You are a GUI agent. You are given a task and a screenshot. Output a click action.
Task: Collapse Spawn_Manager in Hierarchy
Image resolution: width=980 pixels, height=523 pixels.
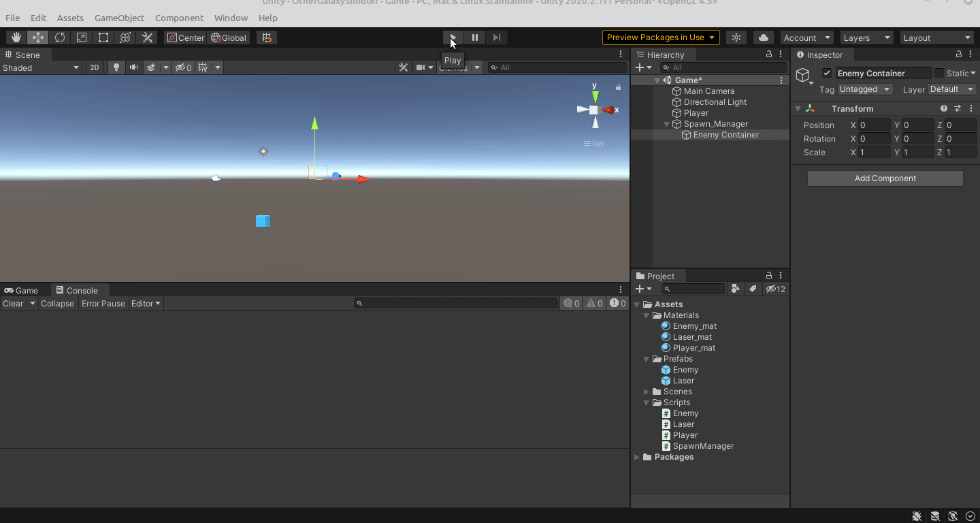[x=667, y=124]
